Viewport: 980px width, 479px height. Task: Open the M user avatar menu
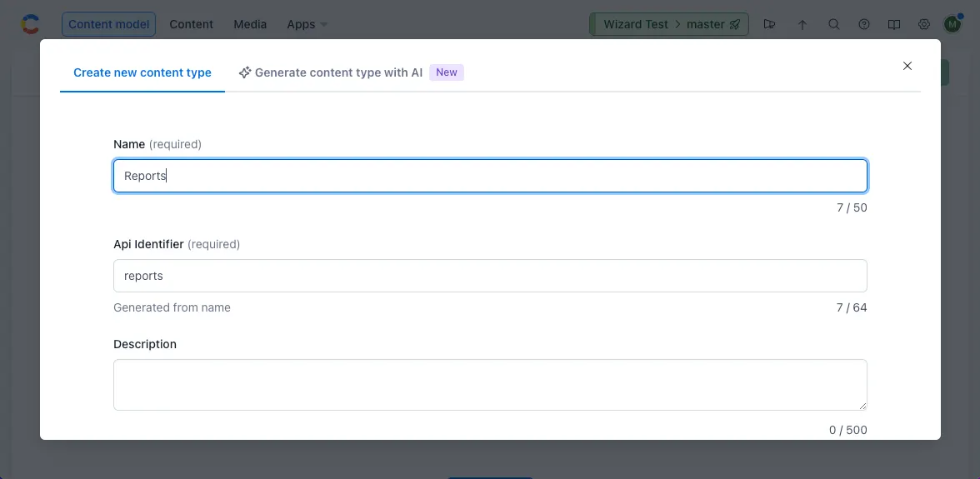coord(952,24)
